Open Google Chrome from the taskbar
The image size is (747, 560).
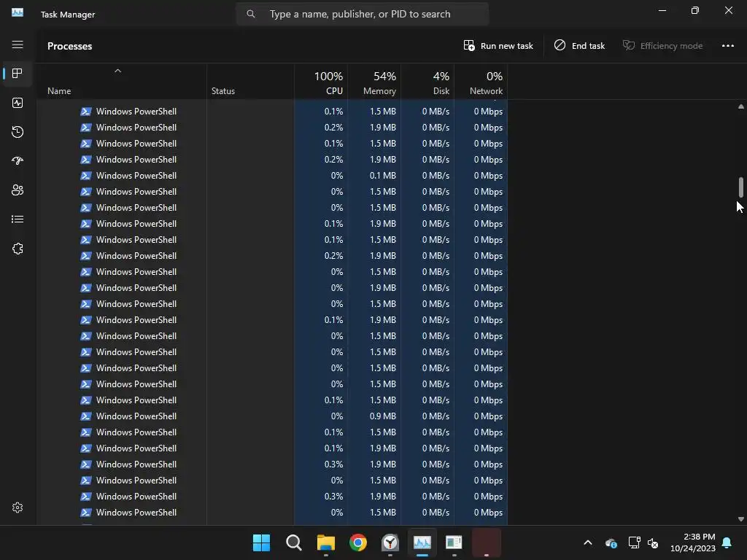point(357,542)
